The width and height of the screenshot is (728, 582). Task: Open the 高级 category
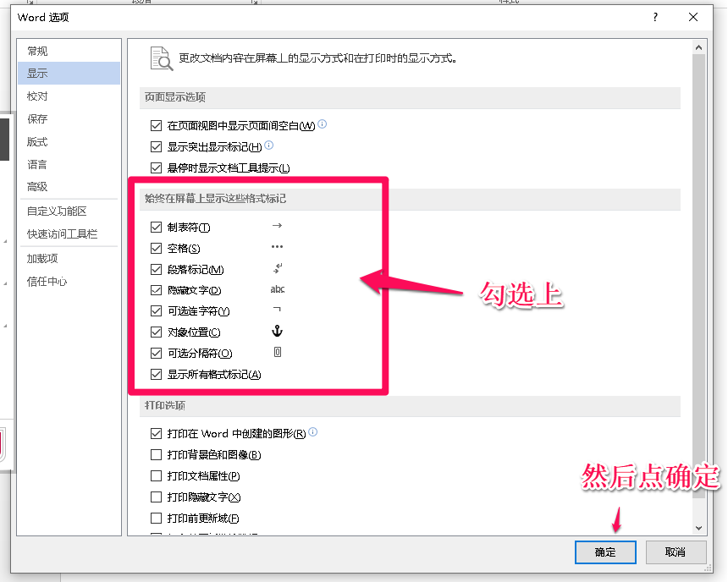(69, 187)
